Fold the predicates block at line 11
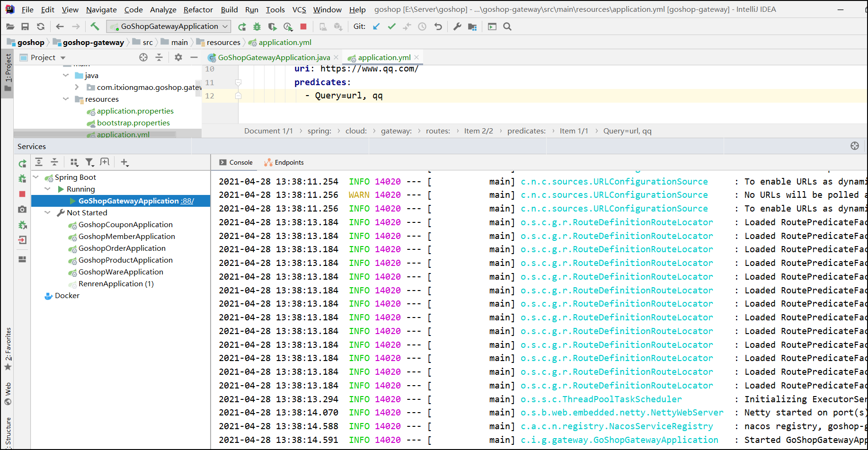 pos(239,82)
